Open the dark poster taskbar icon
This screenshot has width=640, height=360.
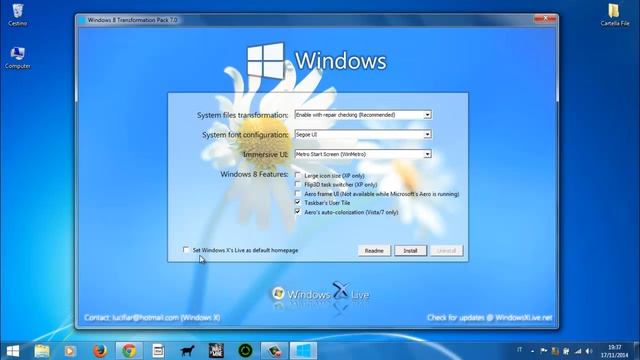pyautogui.click(x=216, y=351)
